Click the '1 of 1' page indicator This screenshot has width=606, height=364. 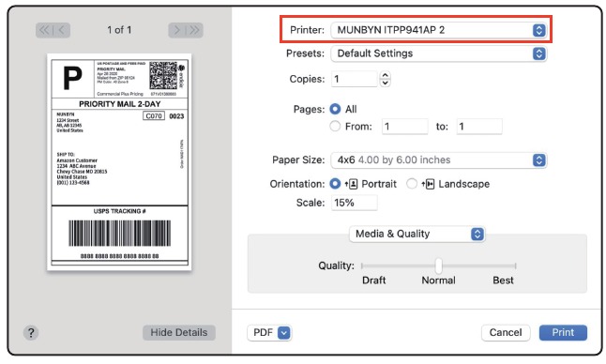tap(119, 30)
